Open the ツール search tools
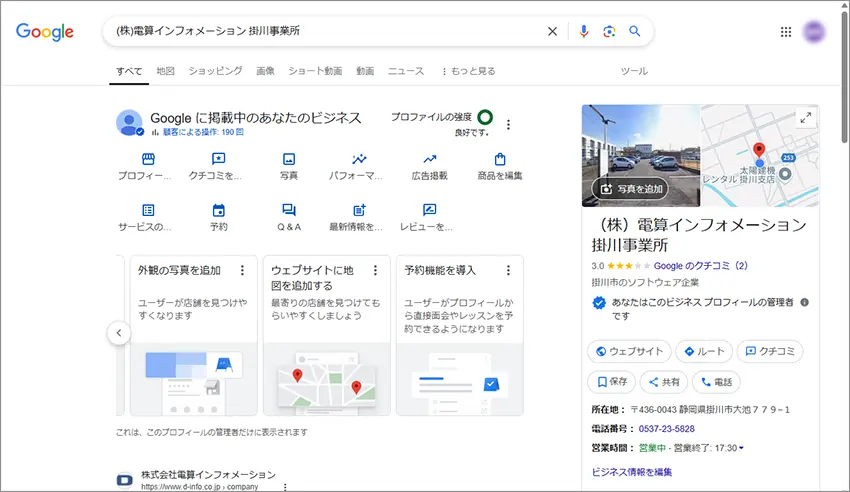 point(634,71)
